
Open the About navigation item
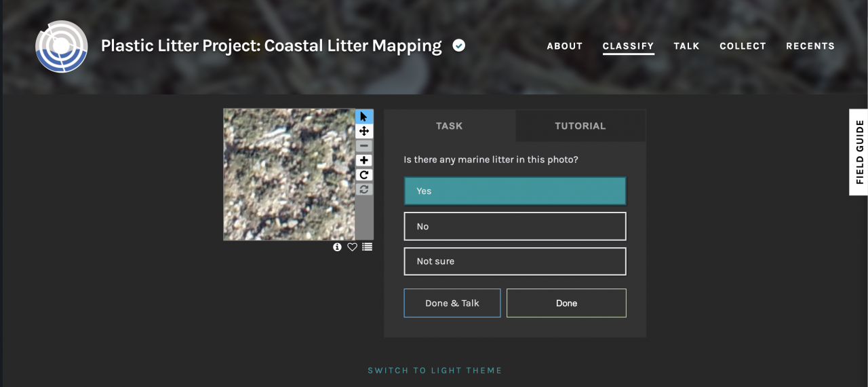[565, 46]
